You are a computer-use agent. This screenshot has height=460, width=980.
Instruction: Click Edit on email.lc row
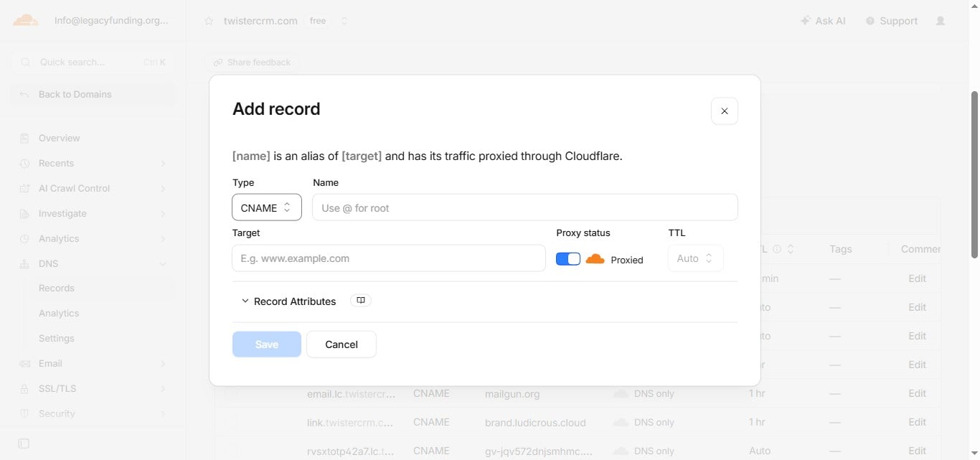(x=918, y=393)
